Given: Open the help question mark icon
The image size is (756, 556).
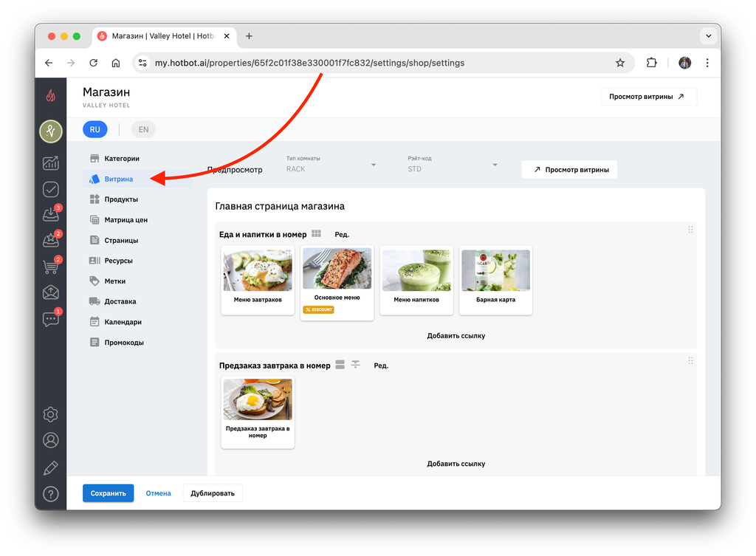Looking at the screenshot, I should click(x=51, y=494).
